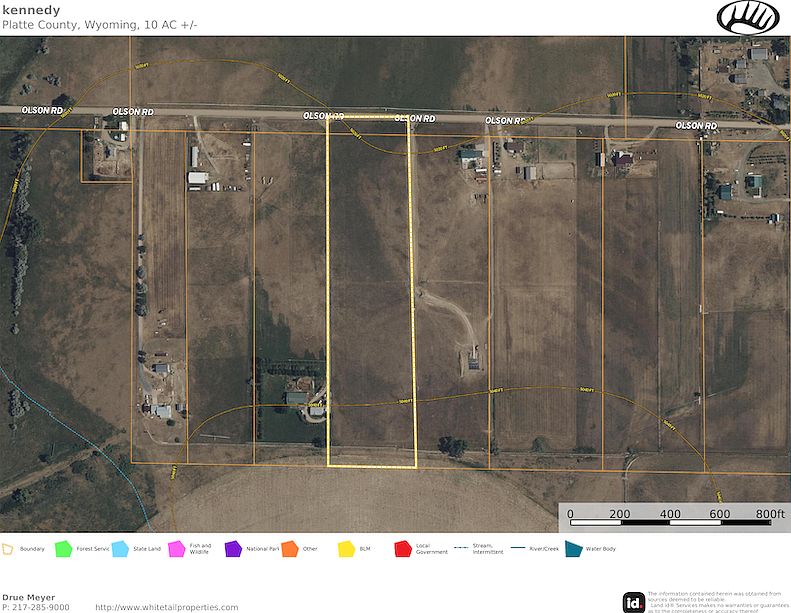Click the River/Creek legend label
The height and width of the screenshot is (613, 791).
[544, 548]
